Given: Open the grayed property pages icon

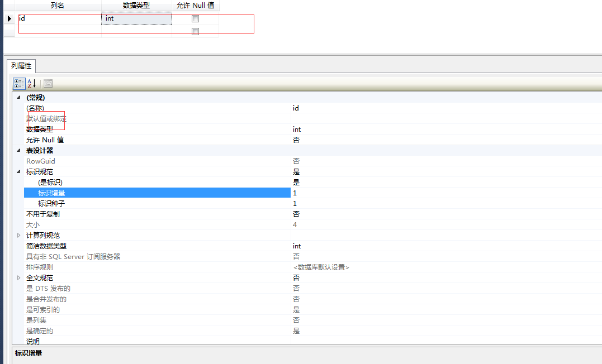Looking at the screenshot, I should tap(48, 84).
